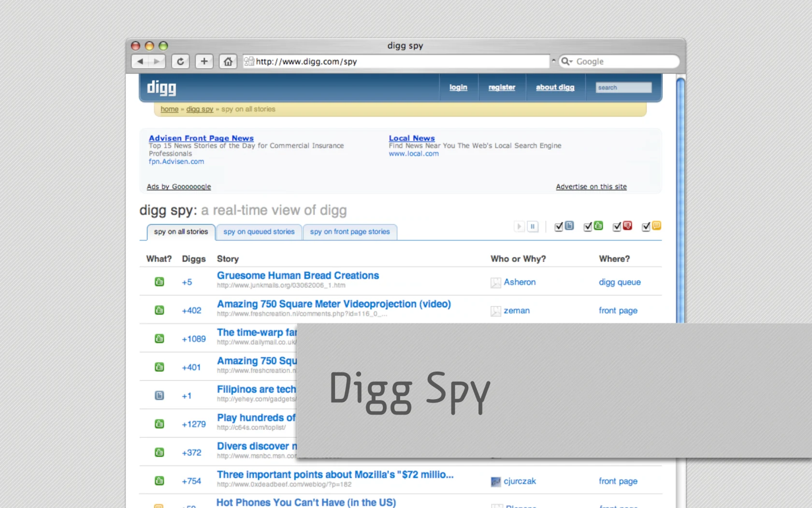812x508 pixels.
Task: Click the browser address bar URL field
Action: tap(396, 61)
